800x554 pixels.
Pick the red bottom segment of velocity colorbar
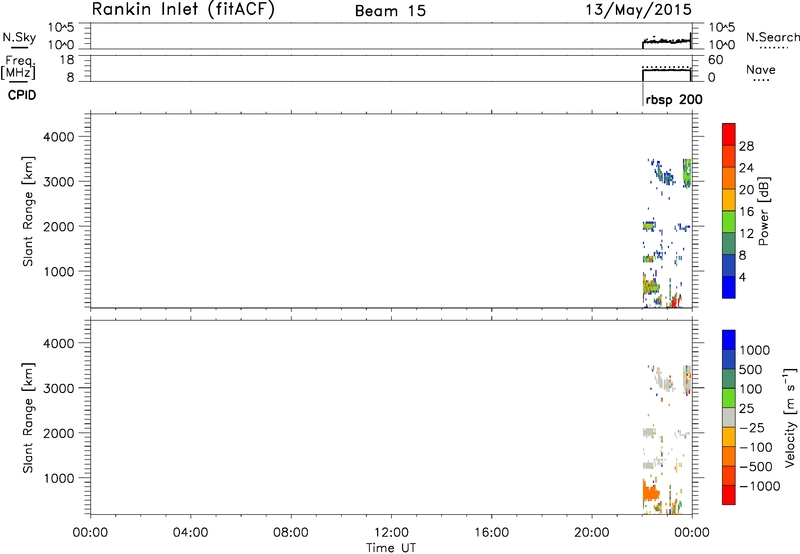click(729, 495)
